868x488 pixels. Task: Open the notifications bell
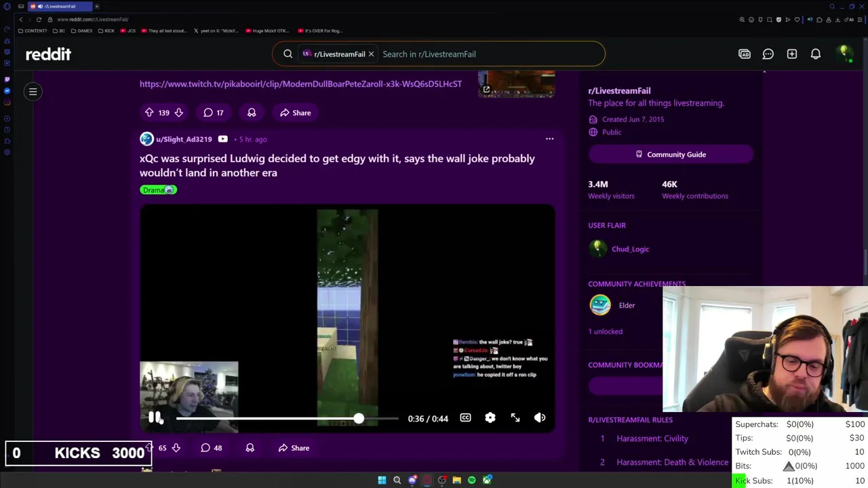click(x=816, y=54)
